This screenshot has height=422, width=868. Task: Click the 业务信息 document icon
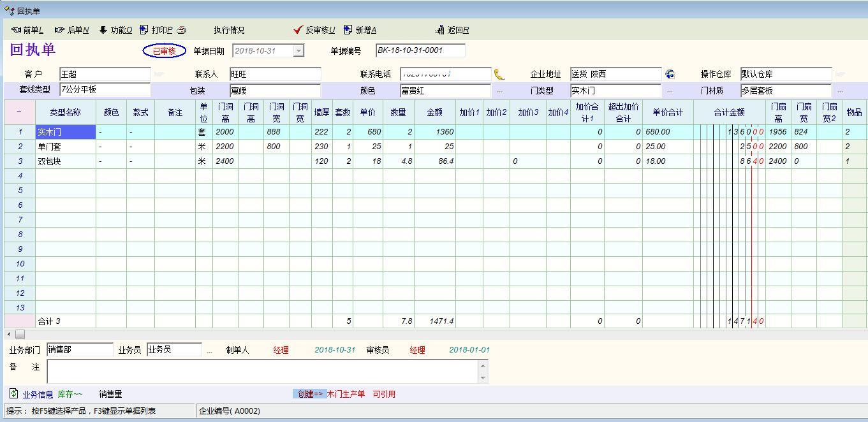click(14, 393)
